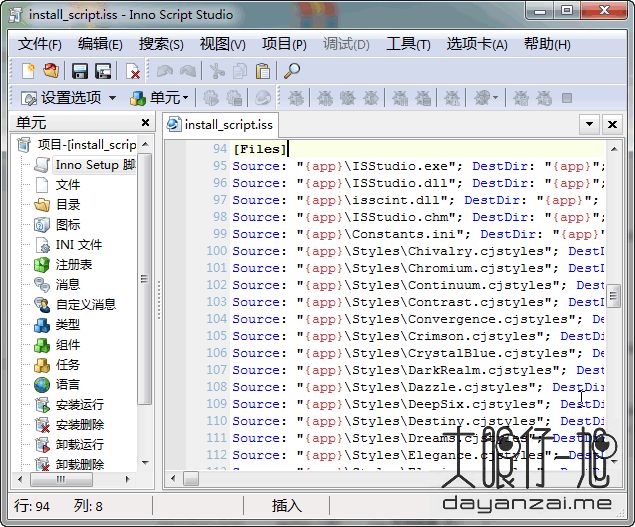Click the 行: 94 status entry
The height and width of the screenshot is (527, 635).
click(x=32, y=506)
